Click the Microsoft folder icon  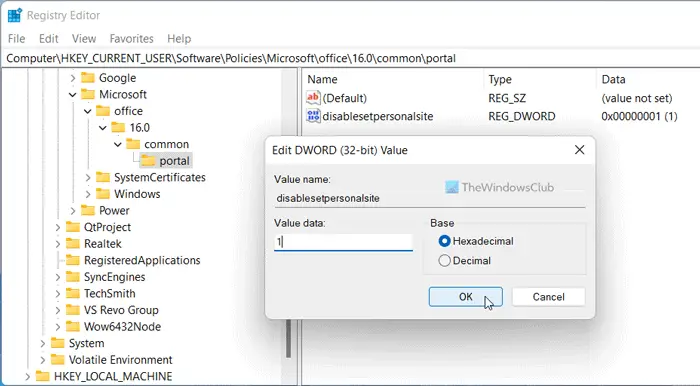88,95
